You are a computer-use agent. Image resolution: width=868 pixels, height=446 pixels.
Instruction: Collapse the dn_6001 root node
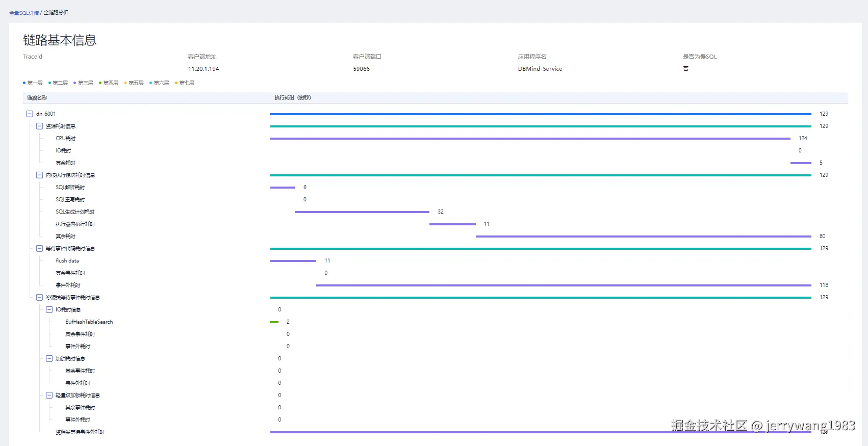pos(30,114)
